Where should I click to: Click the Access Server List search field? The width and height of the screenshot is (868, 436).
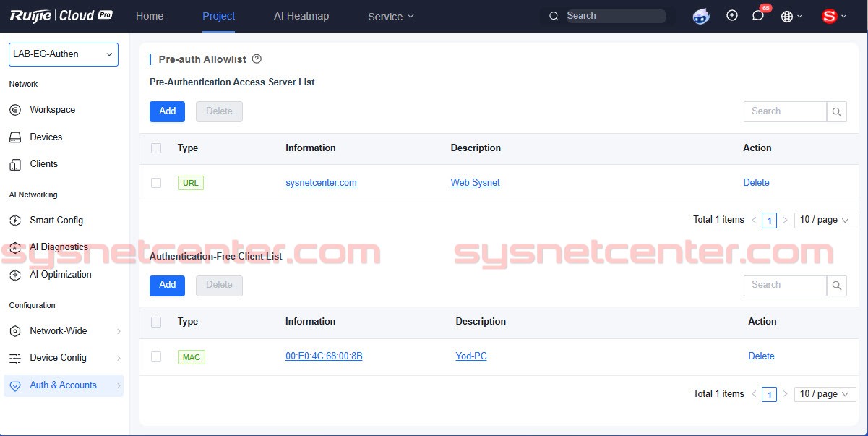click(x=785, y=111)
